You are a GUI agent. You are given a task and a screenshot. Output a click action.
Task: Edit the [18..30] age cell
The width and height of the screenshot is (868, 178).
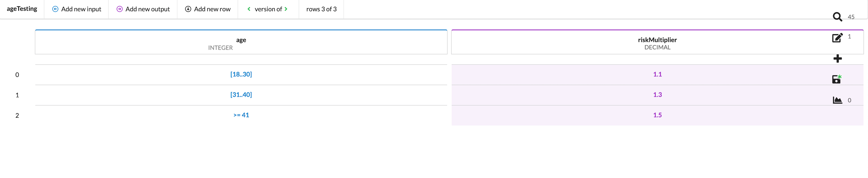[241, 74]
